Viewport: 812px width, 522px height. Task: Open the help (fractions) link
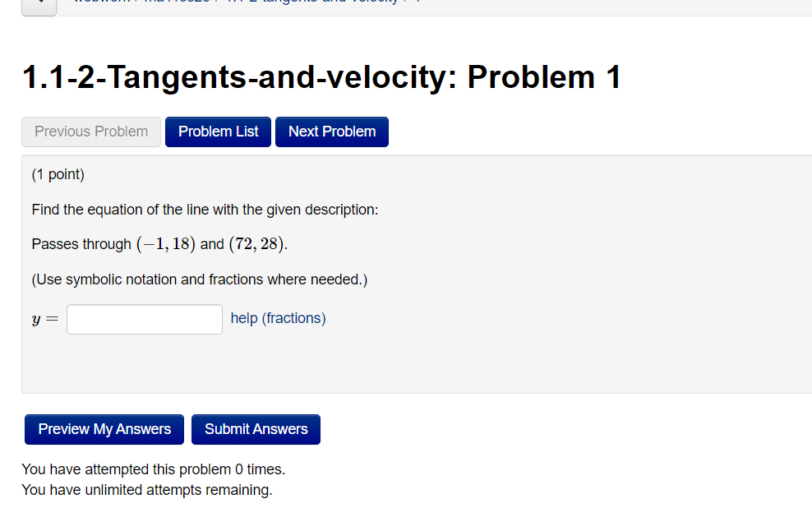pos(278,318)
